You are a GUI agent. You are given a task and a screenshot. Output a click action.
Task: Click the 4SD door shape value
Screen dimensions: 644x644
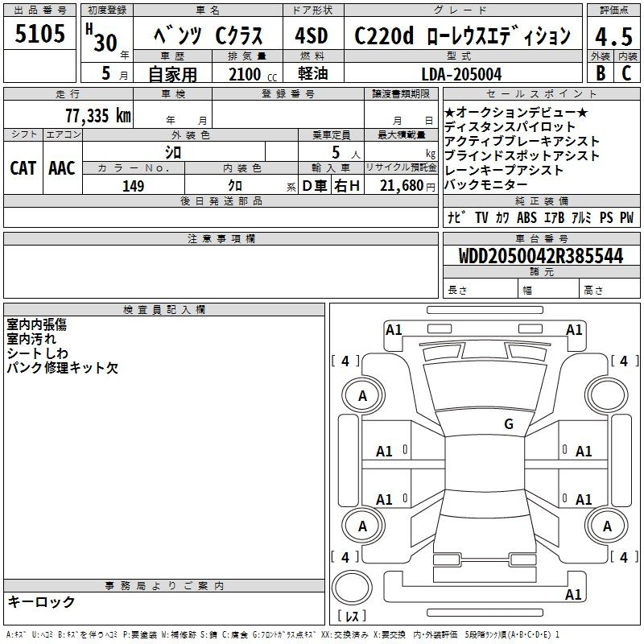(x=312, y=35)
